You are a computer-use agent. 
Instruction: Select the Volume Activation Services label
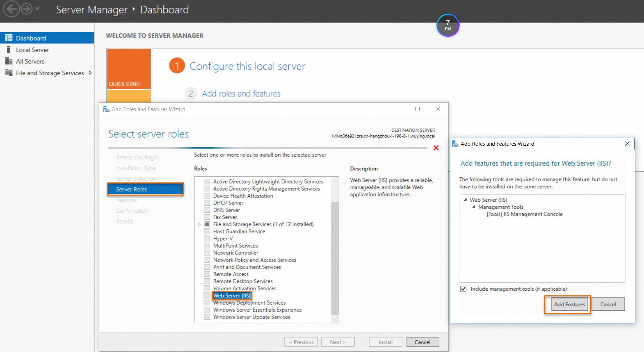[x=245, y=288]
